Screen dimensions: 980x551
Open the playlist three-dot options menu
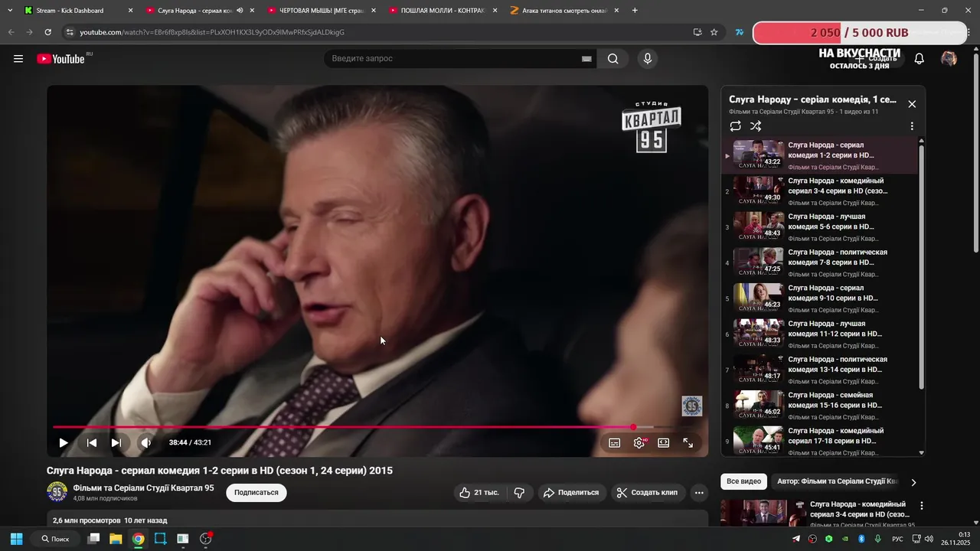(912, 126)
